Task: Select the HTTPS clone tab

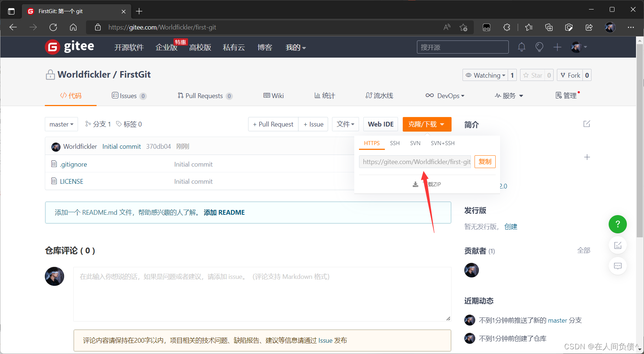Action: (372, 143)
